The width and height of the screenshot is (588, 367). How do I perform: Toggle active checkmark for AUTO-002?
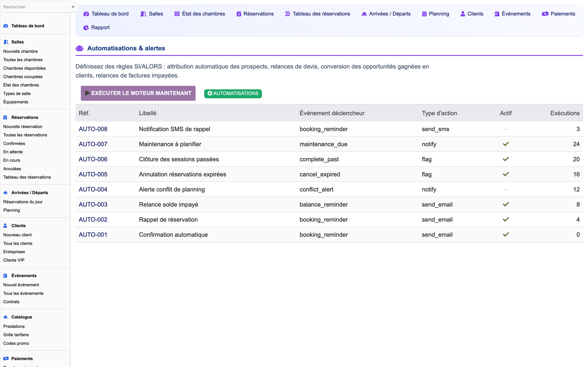click(x=506, y=220)
